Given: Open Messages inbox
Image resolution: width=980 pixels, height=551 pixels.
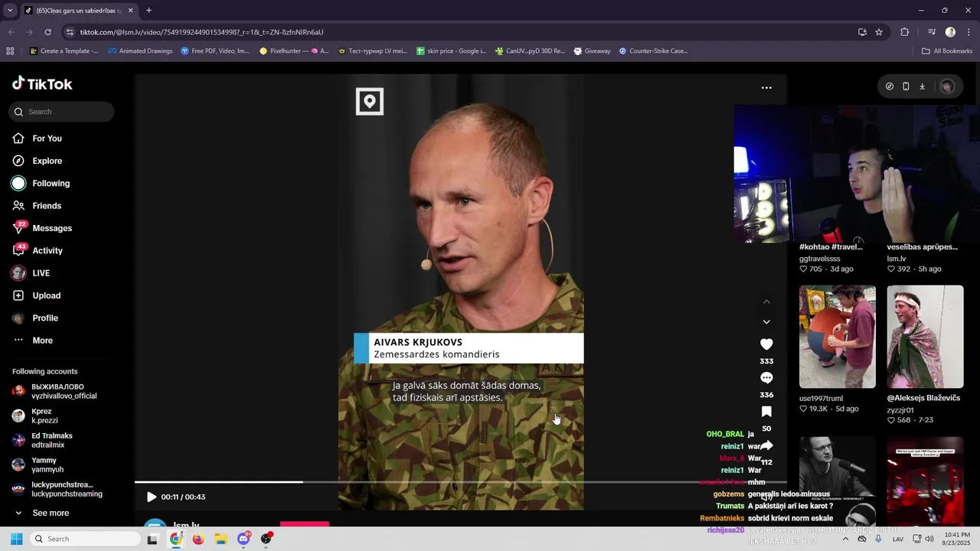Looking at the screenshot, I should pos(52,228).
